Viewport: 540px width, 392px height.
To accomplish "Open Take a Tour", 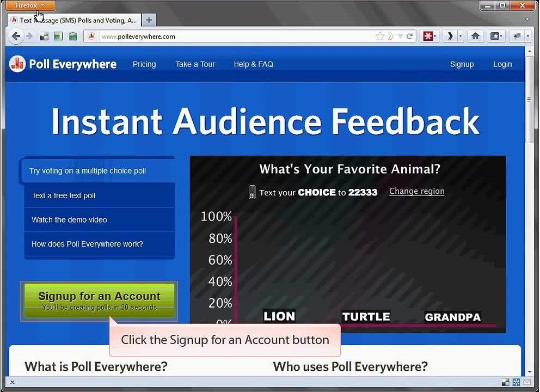I will 195,64.
